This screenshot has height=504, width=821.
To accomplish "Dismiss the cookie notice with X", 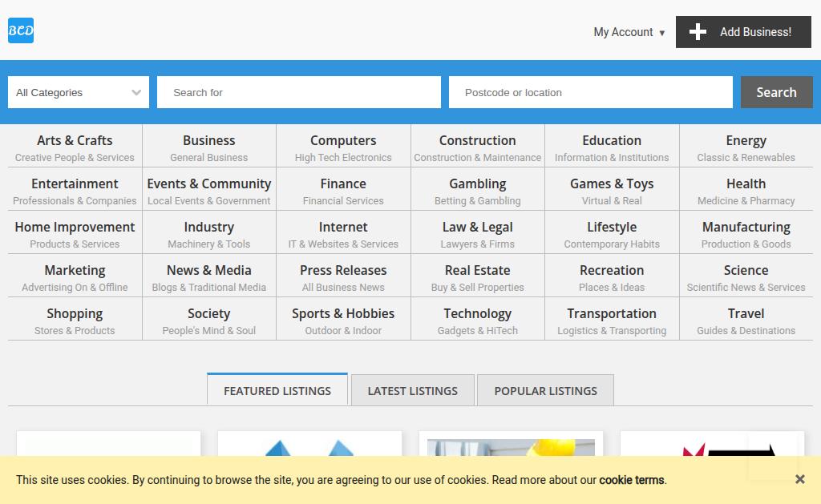I will 799,479.
